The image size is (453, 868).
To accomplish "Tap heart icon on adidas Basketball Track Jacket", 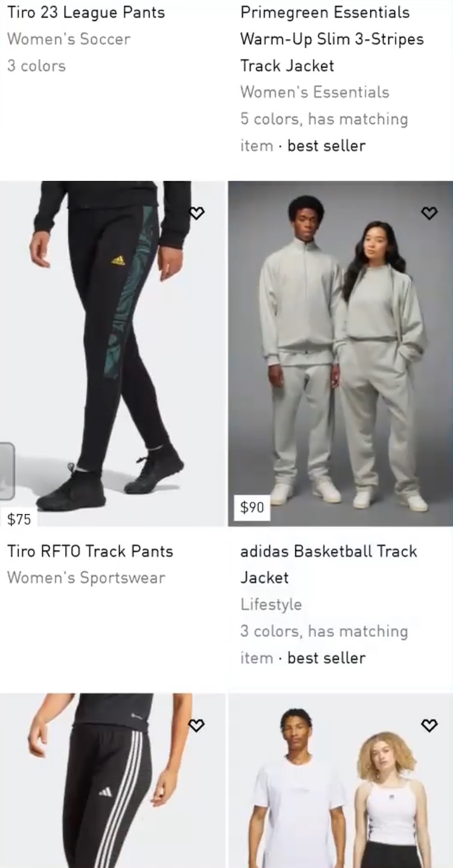I will pyautogui.click(x=429, y=213).
